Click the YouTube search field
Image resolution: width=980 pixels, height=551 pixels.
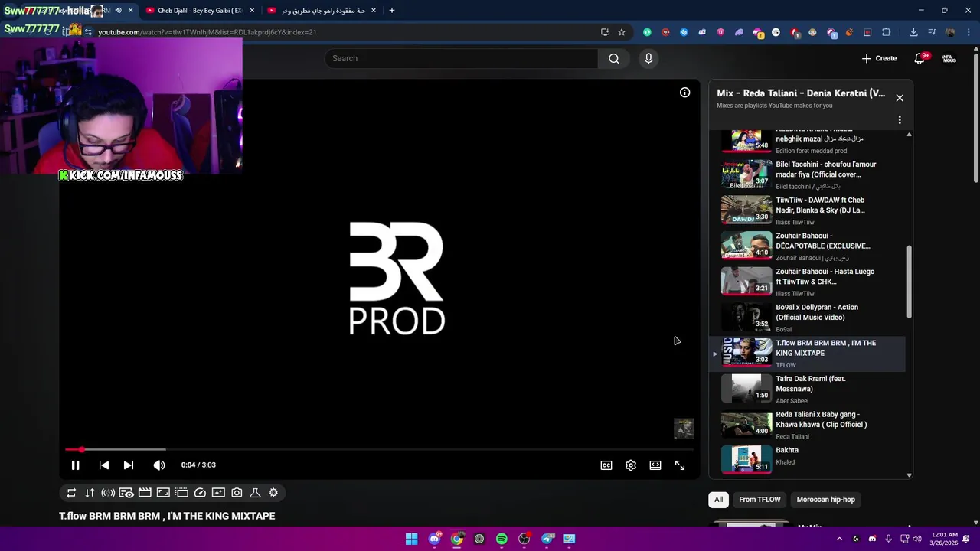click(x=461, y=58)
